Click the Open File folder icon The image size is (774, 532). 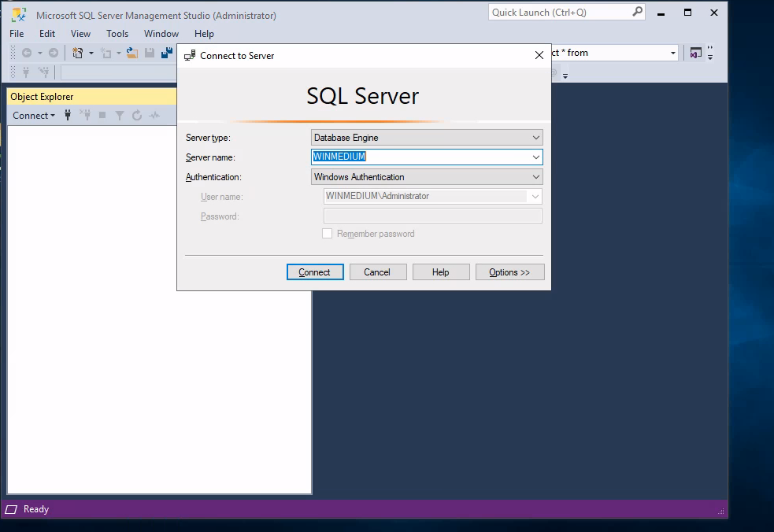point(131,53)
